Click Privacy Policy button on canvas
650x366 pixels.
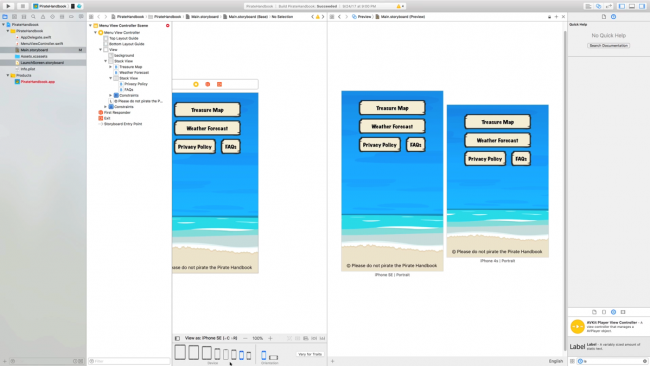tap(195, 147)
